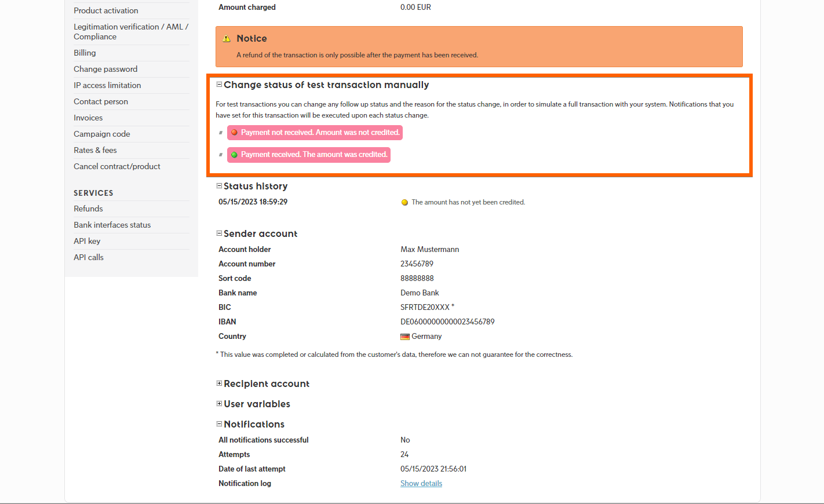
Task: View API calls in sidebar
Action: point(89,257)
